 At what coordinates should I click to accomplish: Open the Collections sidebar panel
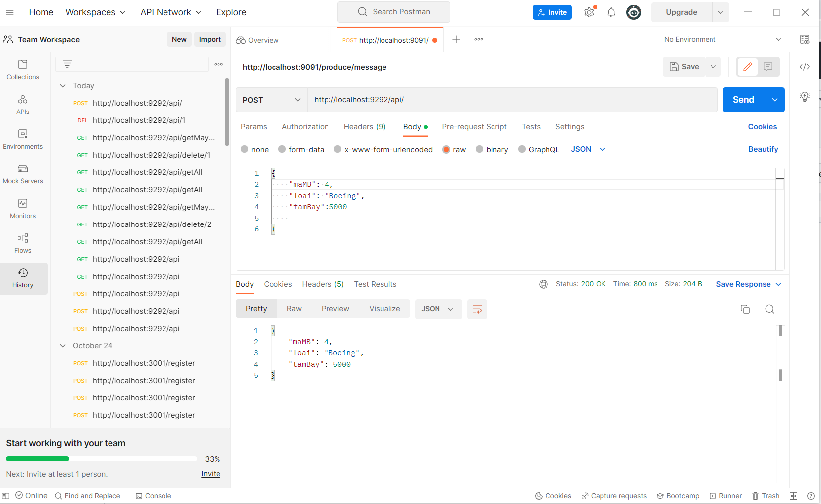tap(23, 70)
